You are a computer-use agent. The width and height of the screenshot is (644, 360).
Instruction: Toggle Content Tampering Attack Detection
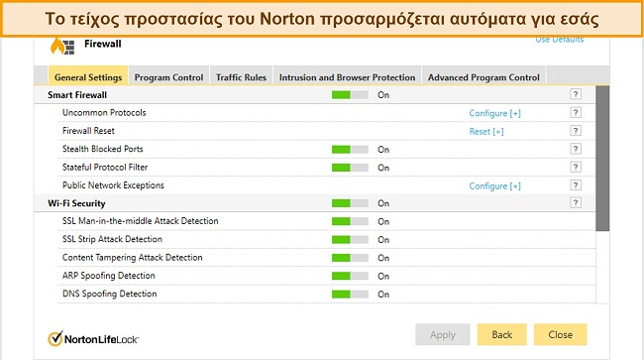coord(350,258)
